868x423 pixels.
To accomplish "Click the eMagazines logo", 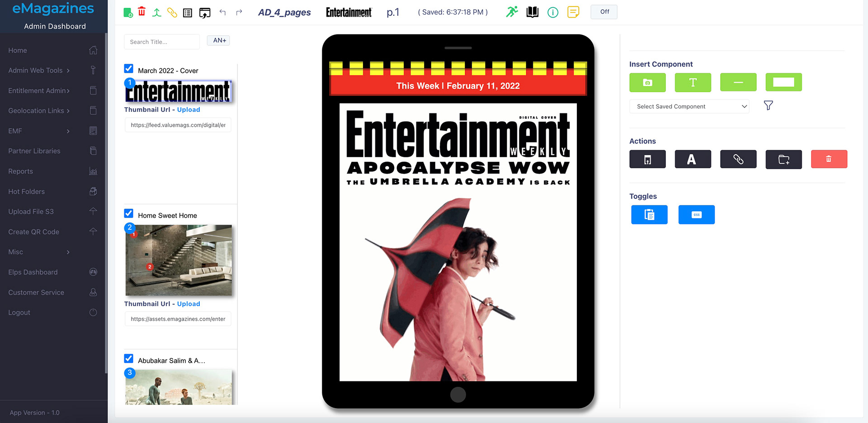I will [53, 8].
